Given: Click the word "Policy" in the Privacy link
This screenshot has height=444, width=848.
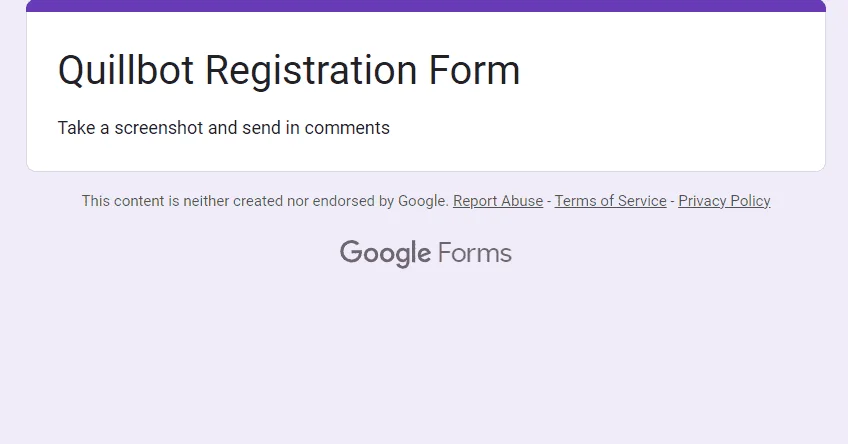Looking at the screenshot, I should 751,201.
